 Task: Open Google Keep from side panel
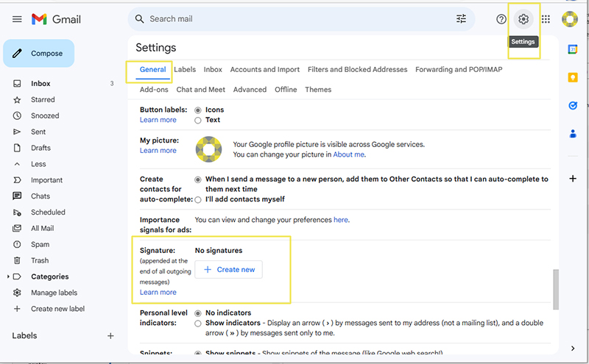(x=573, y=77)
